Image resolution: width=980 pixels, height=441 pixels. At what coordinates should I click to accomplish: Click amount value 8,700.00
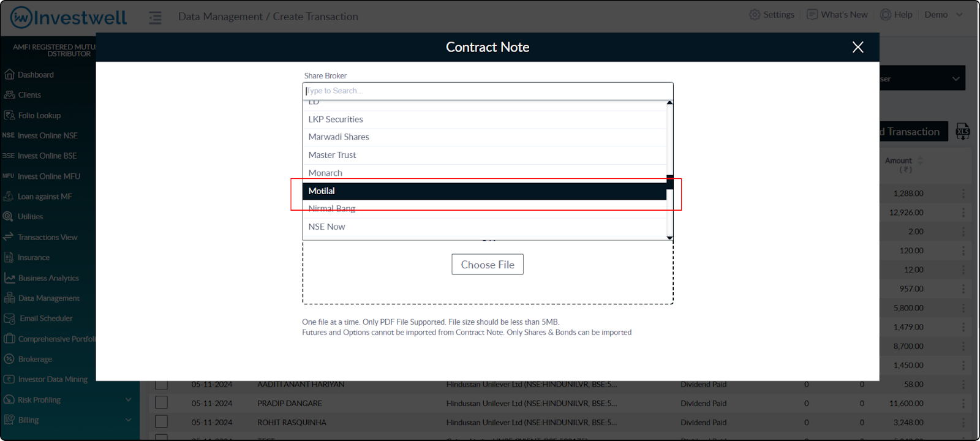908,346
